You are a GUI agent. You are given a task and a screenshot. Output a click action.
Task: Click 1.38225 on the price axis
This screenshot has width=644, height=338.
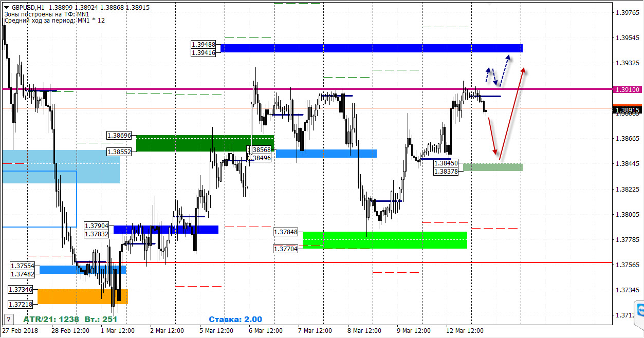(628, 190)
